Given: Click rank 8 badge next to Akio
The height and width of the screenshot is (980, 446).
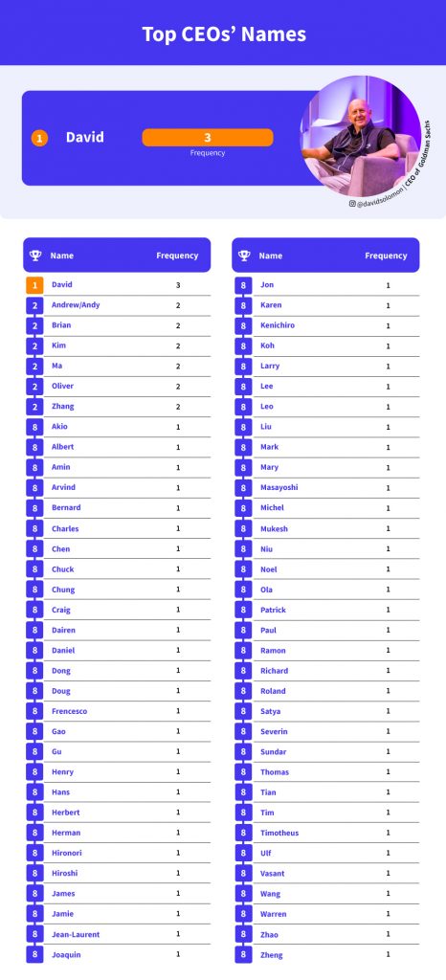Looking at the screenshot, I should (x=35, y=427).
